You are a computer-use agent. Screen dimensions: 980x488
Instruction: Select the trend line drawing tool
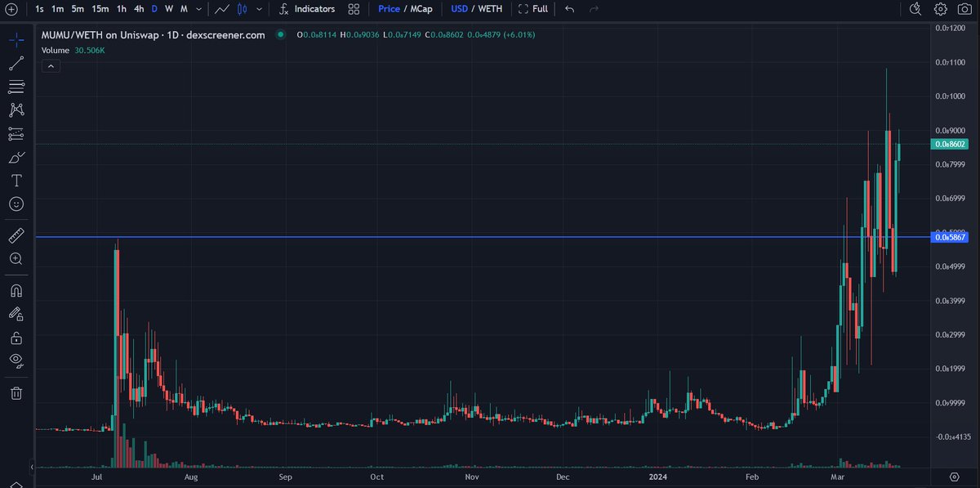(x=16, y=63)
